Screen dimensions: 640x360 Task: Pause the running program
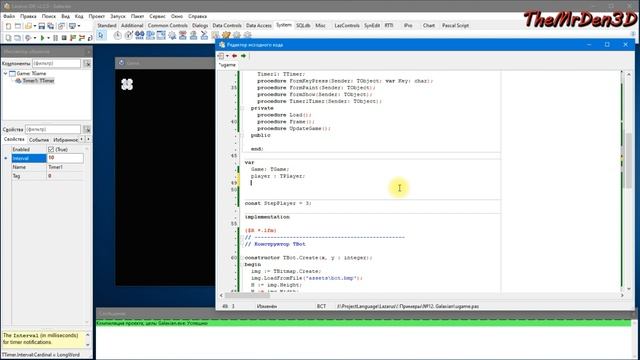pyautogui.click(x=56, y=38)
